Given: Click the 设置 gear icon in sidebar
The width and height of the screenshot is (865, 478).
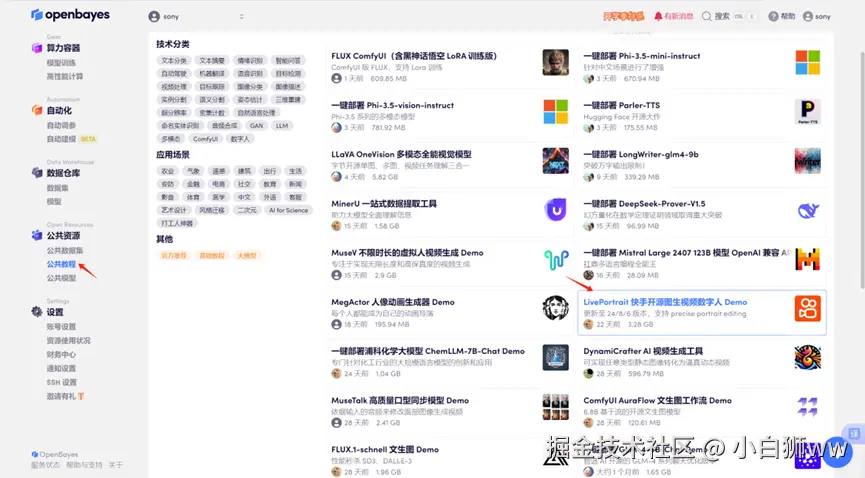Looking at the screenshot, I should coord(36,312).
